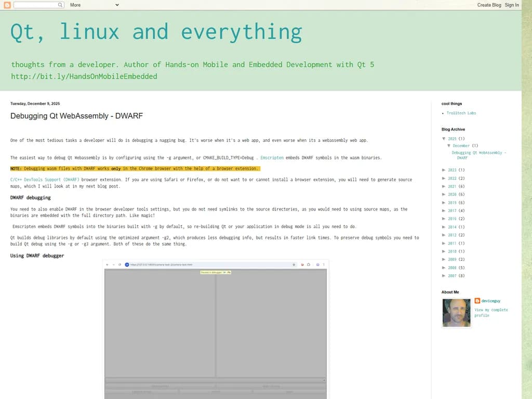Click the reload icon in the browser screenshot
Screen dimensions: 532x399
tap(119, 264)
